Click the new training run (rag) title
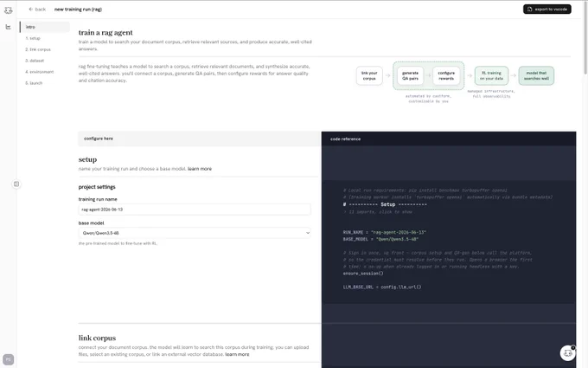This screenshot has height=368, width=588. pos(78,9)
